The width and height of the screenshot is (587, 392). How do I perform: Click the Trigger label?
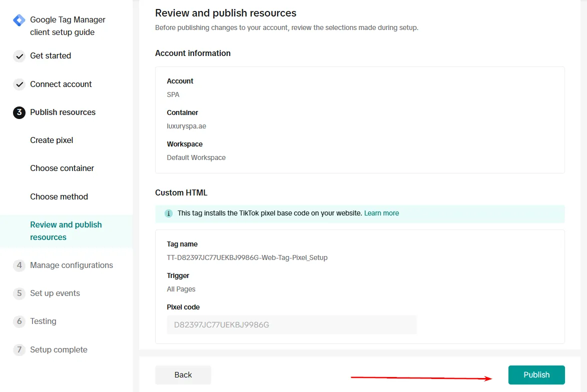pos(178,275)
